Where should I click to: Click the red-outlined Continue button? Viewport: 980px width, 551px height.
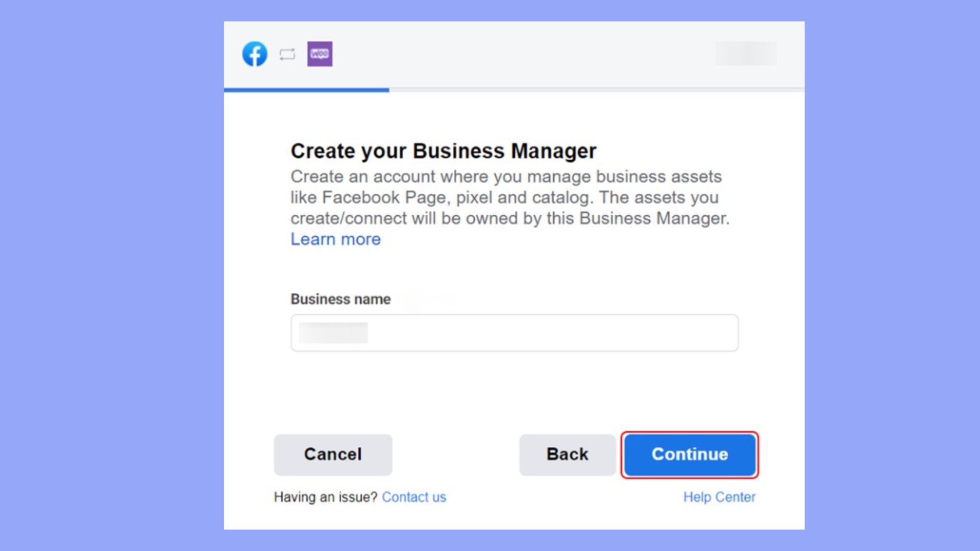(x=689, y=455)
